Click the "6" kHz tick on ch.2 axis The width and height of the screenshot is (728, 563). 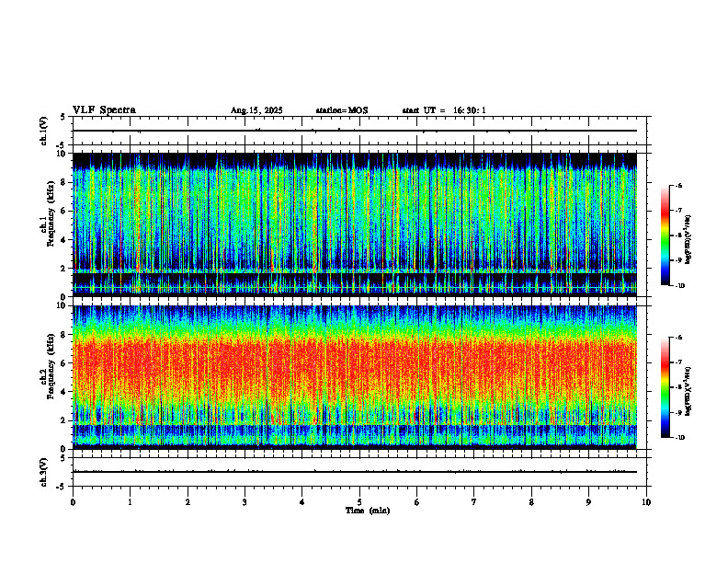click(x=64, y=363)
